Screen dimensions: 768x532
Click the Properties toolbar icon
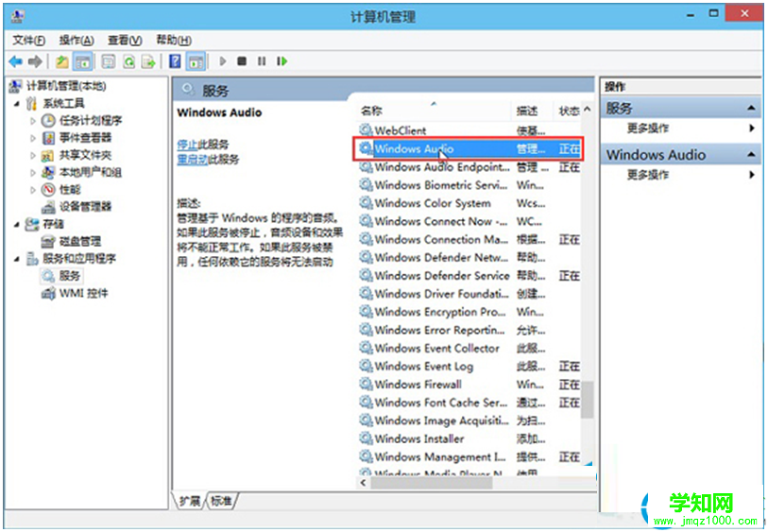coord(109,61)
